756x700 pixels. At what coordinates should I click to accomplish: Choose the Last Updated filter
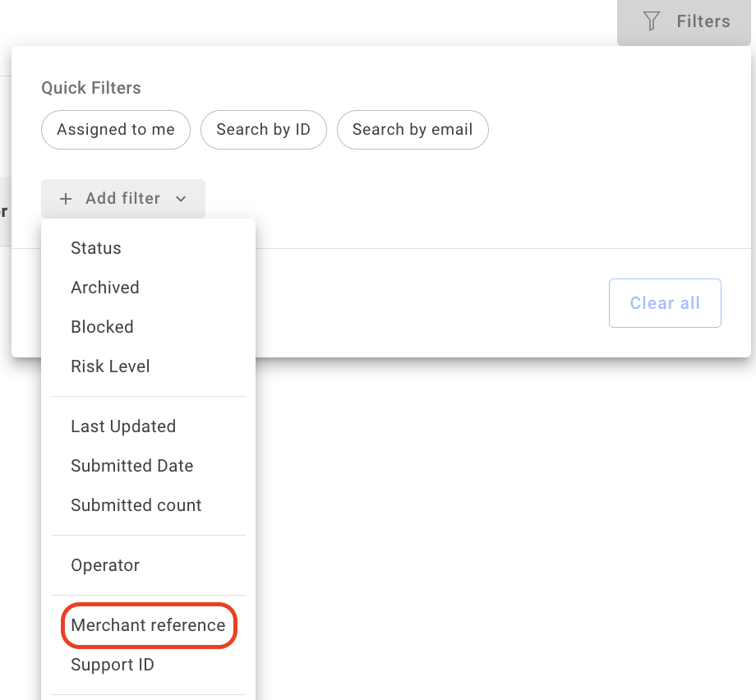point(123,426)
